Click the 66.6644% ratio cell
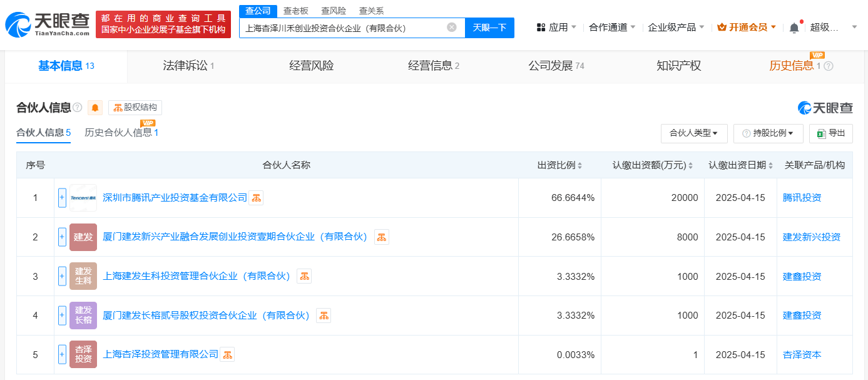The image size is (868, 380). 559,198
